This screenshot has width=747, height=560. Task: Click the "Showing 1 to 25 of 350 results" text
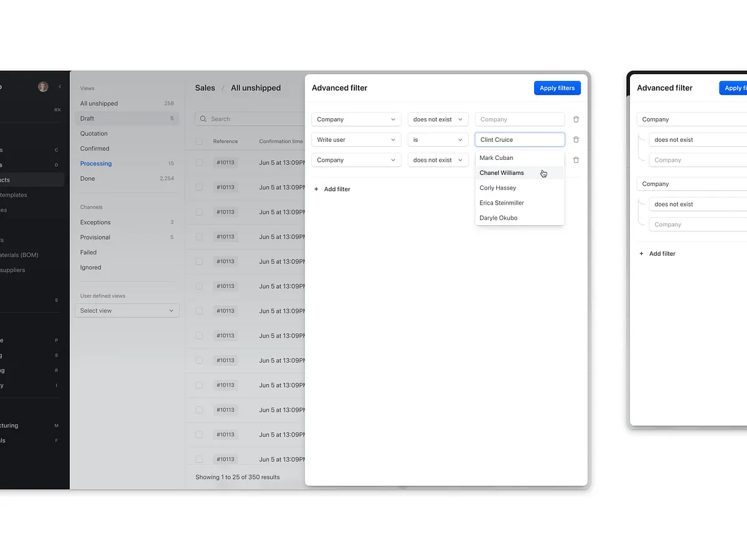238,477
